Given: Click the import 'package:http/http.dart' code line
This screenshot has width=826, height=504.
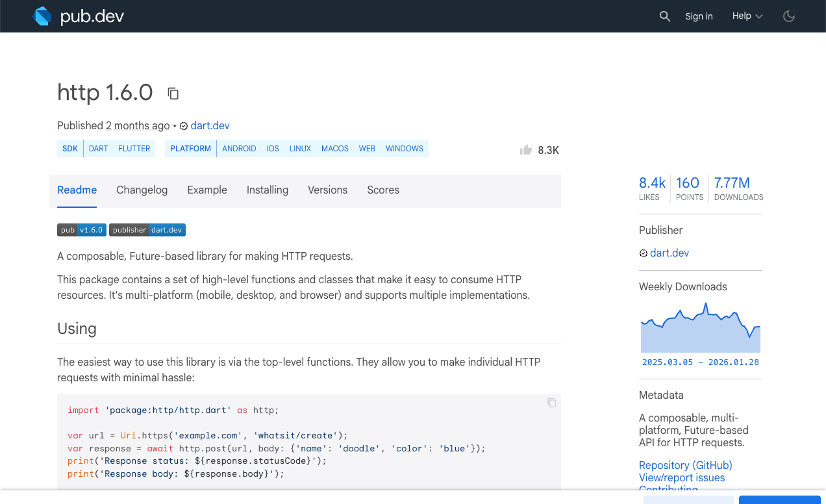Looking at the screenshot, I should tap(173, 410).
